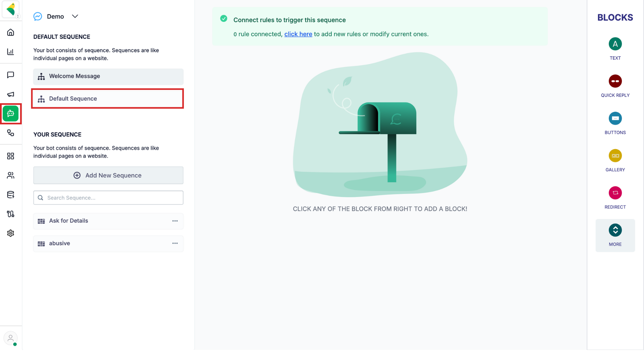
Task: Open the megaphone broadcast icon
Action: tap(11, 94)
